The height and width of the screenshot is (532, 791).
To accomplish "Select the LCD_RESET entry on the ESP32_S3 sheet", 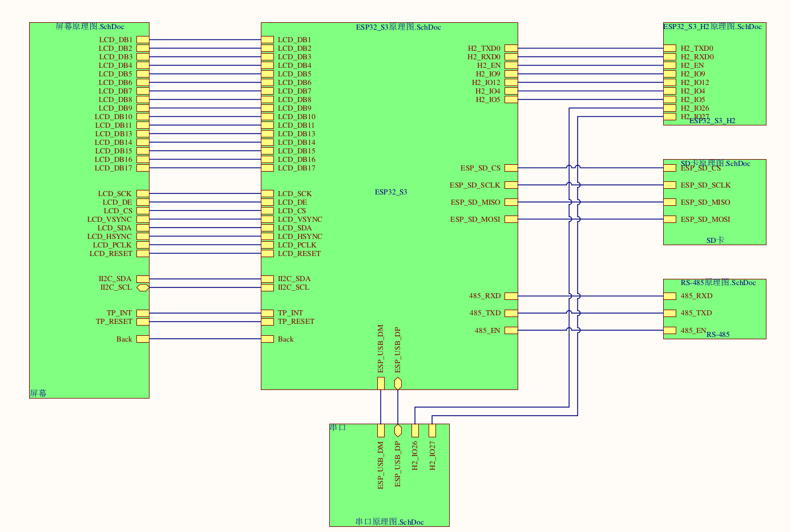I will [x=268, y=254].
